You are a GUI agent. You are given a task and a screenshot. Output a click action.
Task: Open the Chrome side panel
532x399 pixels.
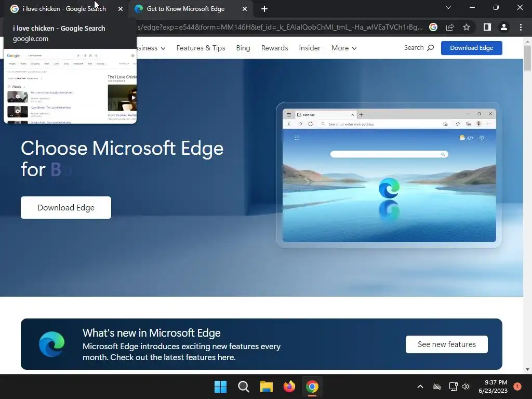(487, 27)
